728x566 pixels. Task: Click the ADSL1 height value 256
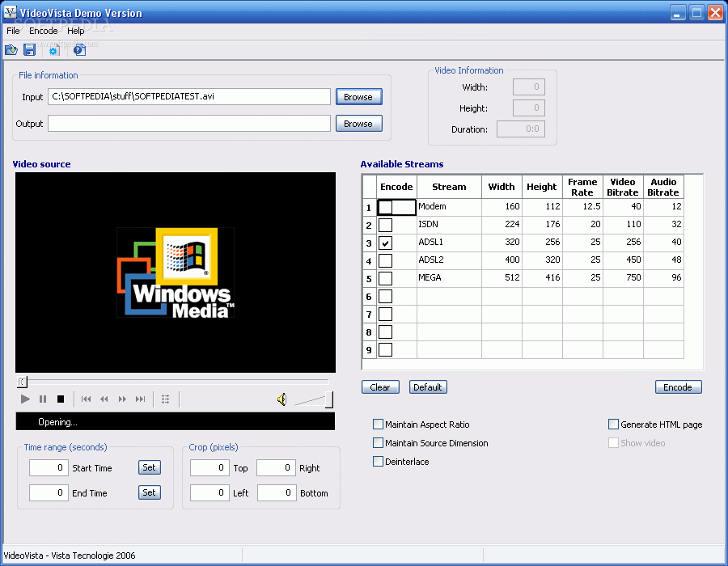pos(542,243)
